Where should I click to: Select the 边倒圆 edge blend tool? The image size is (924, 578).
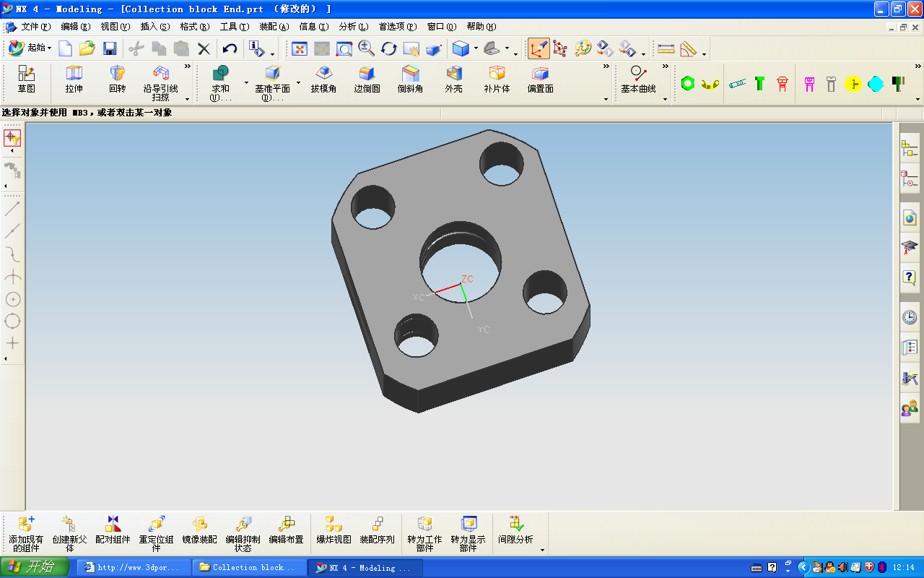(367, 79)
